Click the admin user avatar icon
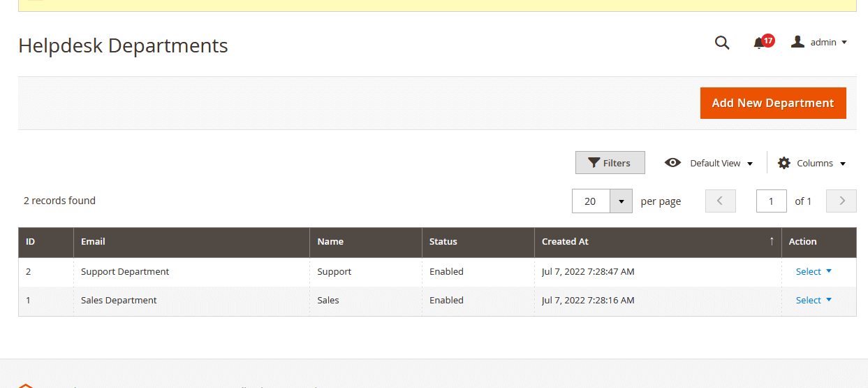This screenshot has width=868, height=388. [797, 42]
